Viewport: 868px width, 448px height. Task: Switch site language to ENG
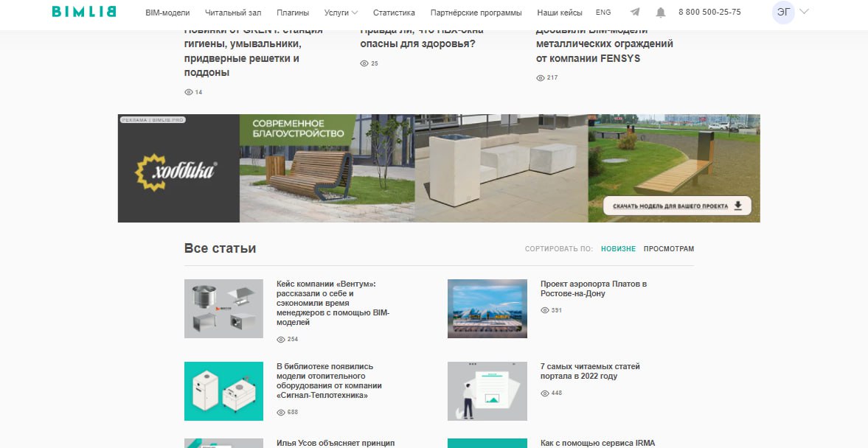603,13
